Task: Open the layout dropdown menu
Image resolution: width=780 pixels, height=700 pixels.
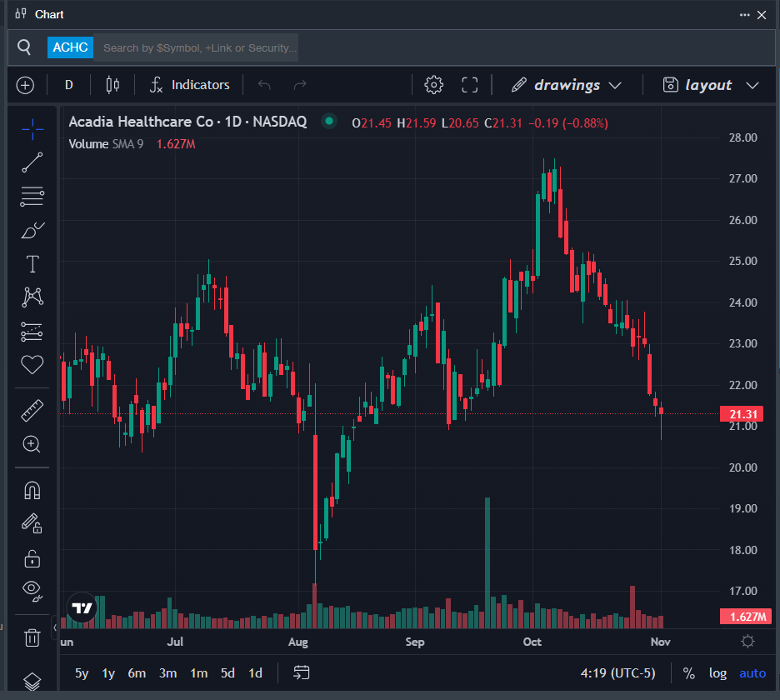Action: [710, 85]
